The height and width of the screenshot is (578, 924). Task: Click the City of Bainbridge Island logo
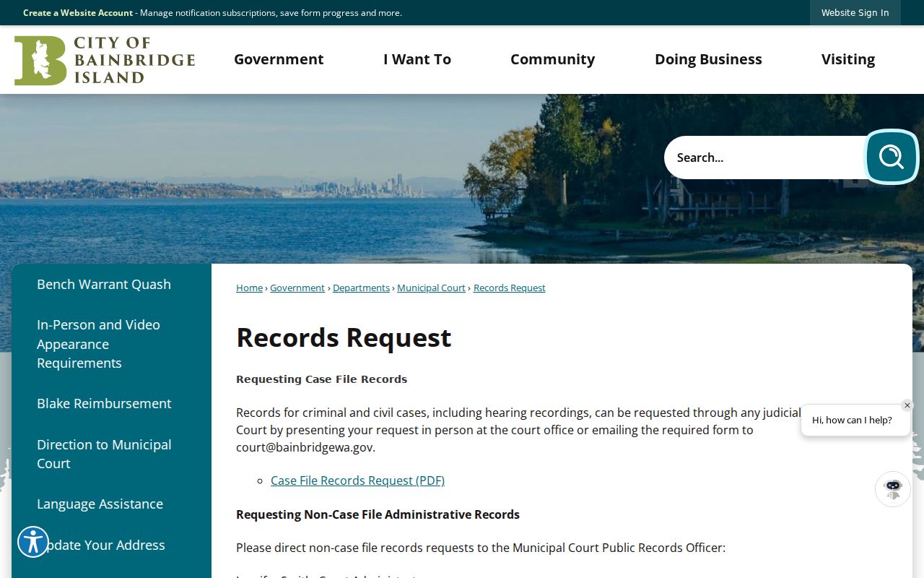(105, 61)
